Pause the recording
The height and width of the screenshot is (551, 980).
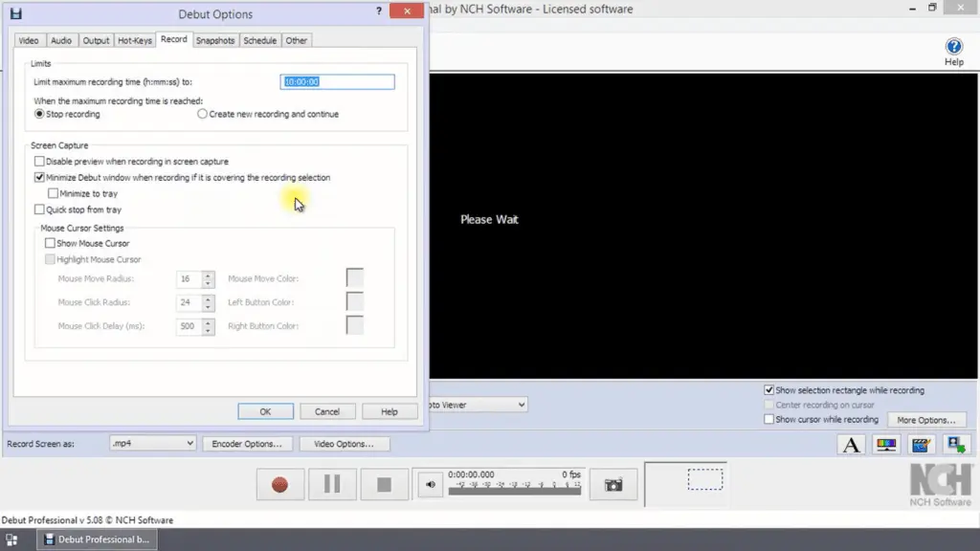(332, 484)
